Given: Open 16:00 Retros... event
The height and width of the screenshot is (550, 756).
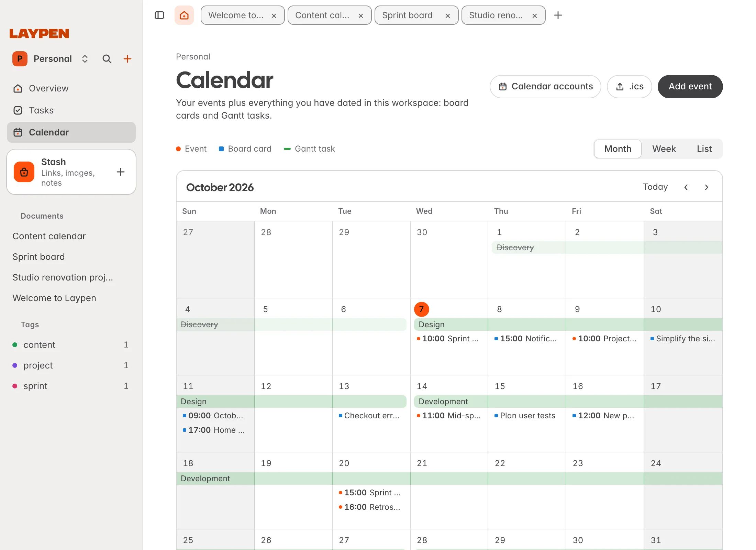Looking at the screenshot, I should pos(370,507).
